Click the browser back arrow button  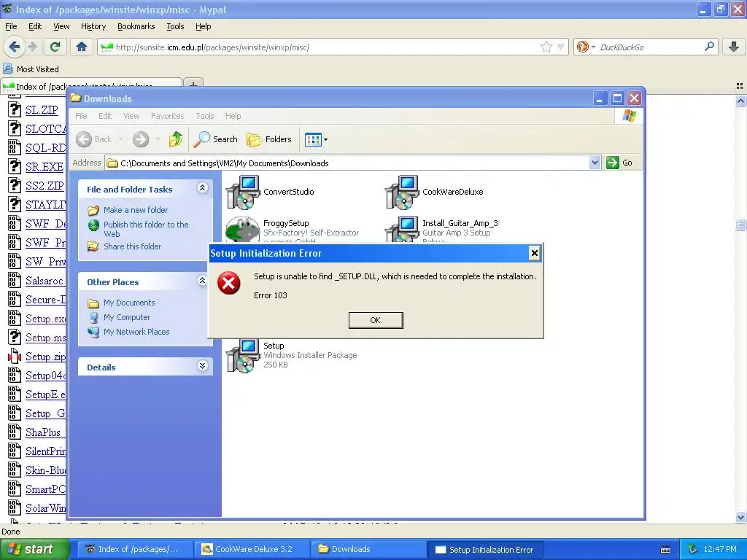(15, 47)
